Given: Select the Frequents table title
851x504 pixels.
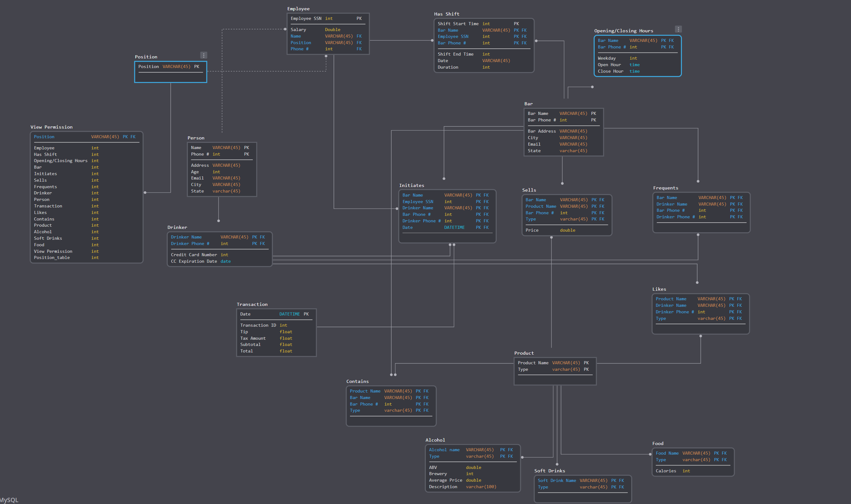Looking at the screenshot, I should [x=665, y=188].
